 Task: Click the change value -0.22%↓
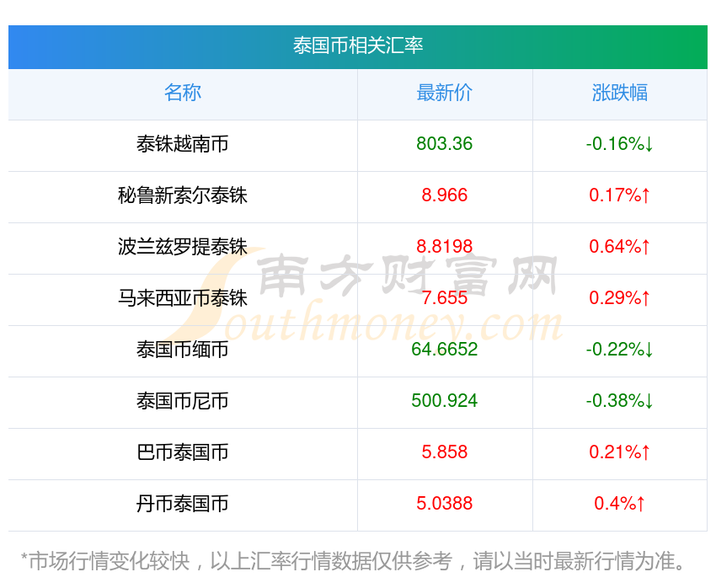point(620,350)
